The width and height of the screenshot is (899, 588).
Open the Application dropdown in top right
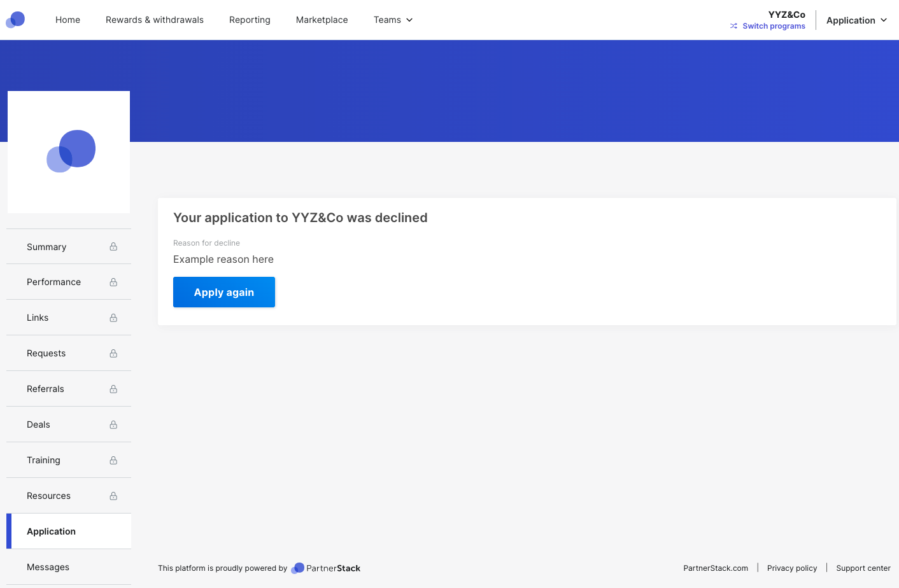point(856,20)
